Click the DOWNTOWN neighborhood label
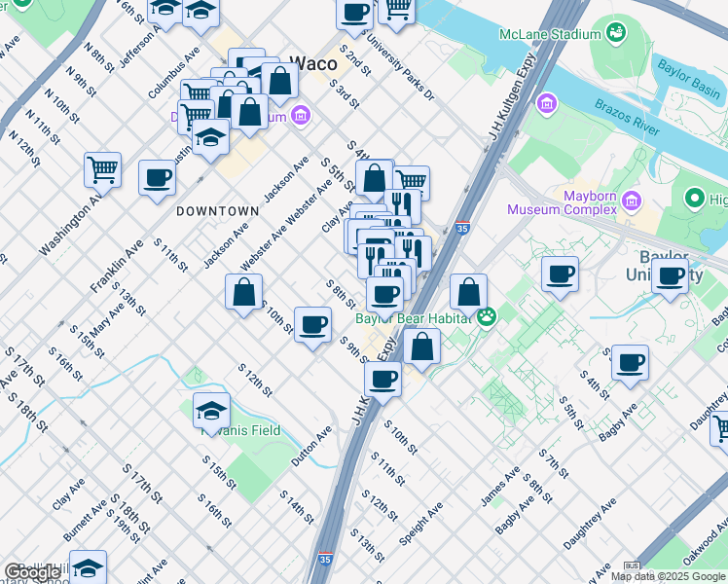 click(218, 211)
